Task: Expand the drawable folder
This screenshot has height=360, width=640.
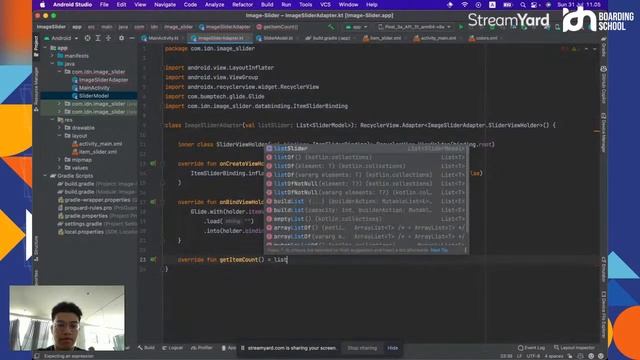Action: (x=60, y=128)
